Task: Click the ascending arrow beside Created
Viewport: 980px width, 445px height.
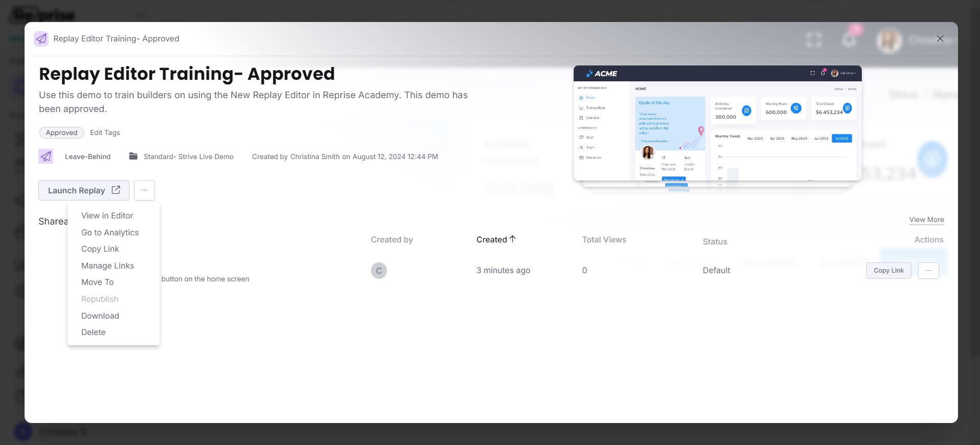Action: coord(512,239)
